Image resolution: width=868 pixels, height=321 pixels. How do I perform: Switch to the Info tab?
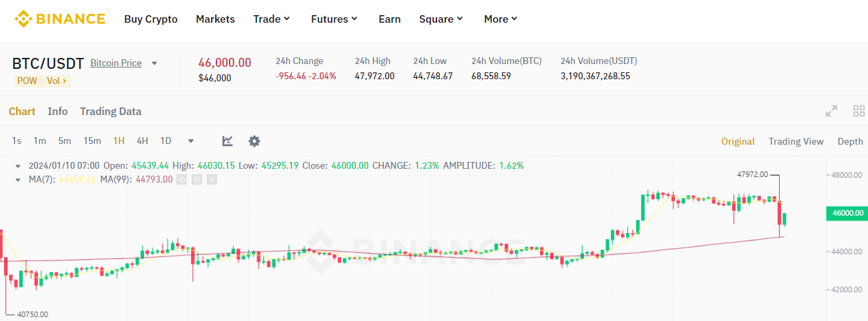pos(58,112)
